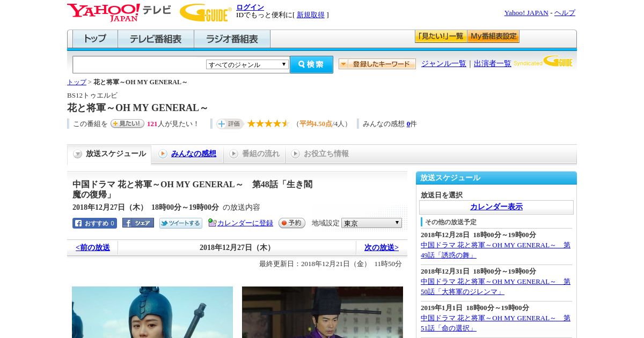
Task: Open the テレビ番組表 tab
Action: coord(156,39)
